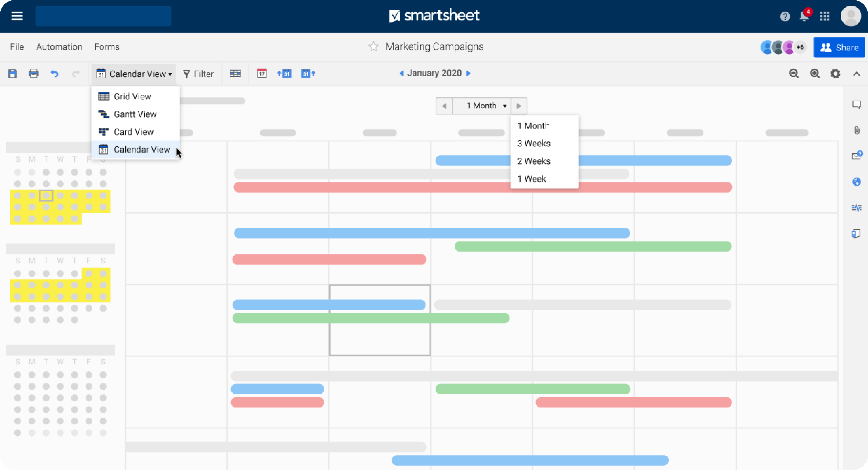Open the 1 Month range dropdown
Screen dimensions: 868x470
482,106
